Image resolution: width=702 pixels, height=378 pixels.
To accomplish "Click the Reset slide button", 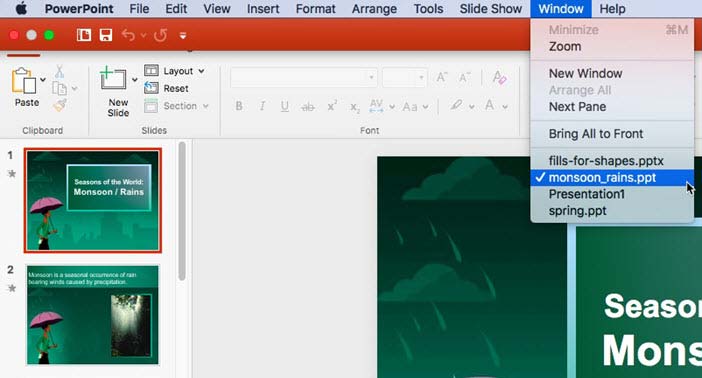I will pos(167,88).
